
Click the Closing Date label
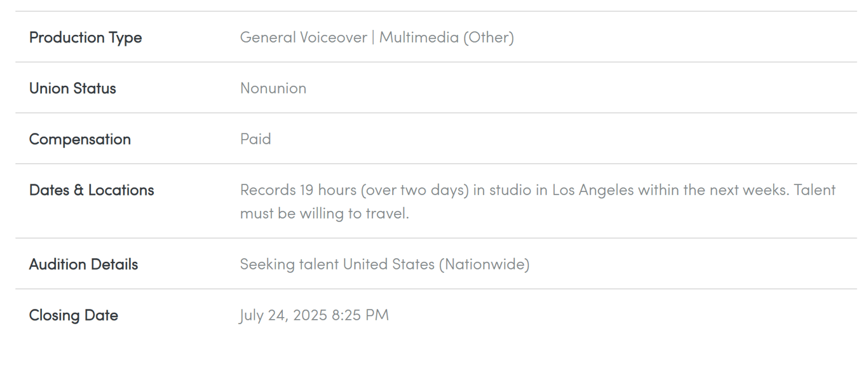(74, 315)
